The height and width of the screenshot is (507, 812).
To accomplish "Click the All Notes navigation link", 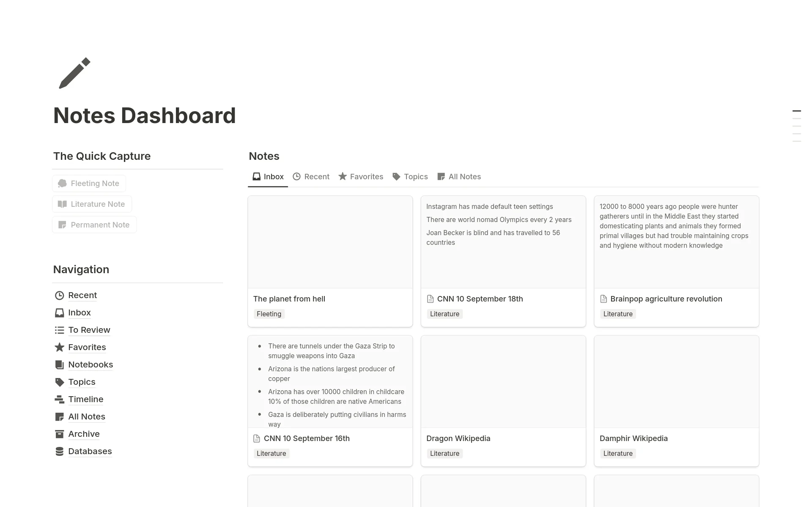I will [86, 417].
